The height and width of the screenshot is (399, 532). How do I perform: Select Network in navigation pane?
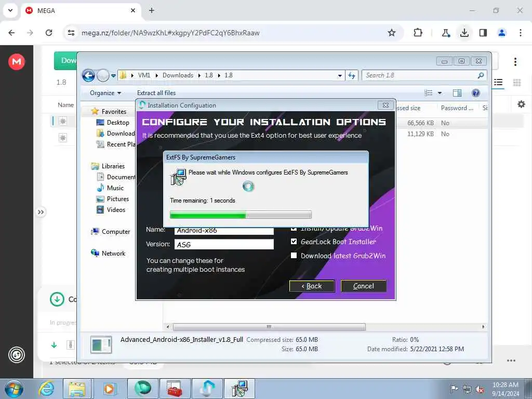tap(108, 254)
